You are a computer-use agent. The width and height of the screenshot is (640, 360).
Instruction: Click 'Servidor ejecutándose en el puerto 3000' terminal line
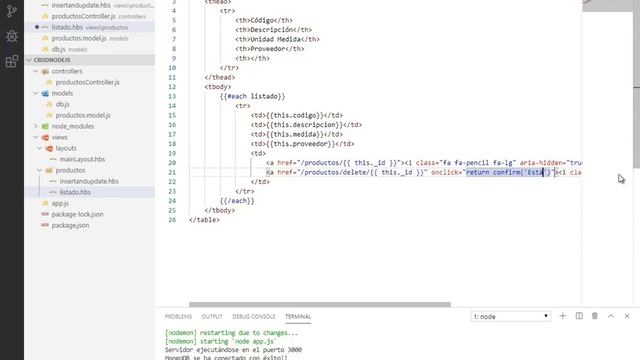[x=233, y=350]
